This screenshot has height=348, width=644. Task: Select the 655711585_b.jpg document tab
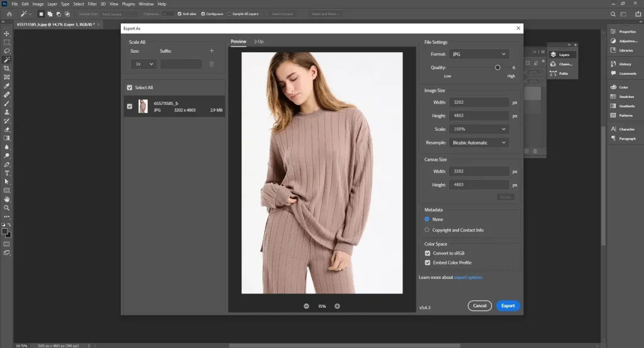(56, 24)
